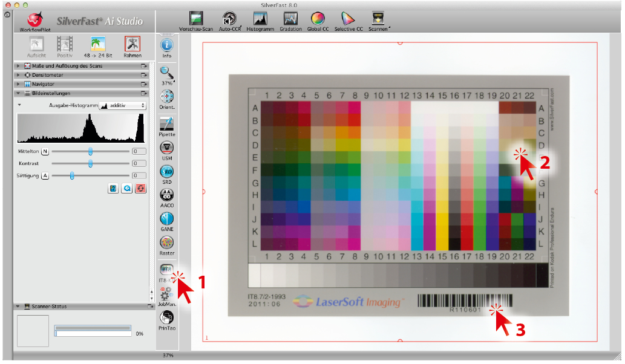Open the GANE noise reduction tool
625x364 pixels.
click(166, 222)
